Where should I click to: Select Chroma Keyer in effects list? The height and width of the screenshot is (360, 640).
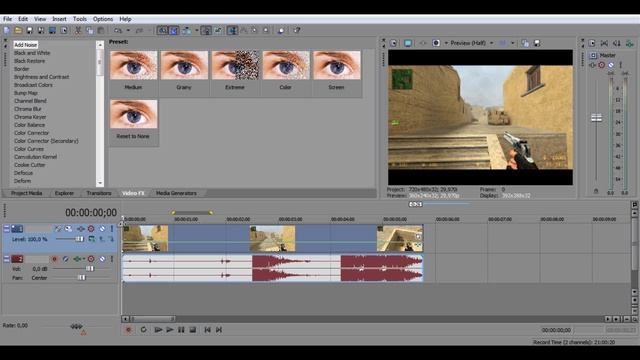(30, 117)
